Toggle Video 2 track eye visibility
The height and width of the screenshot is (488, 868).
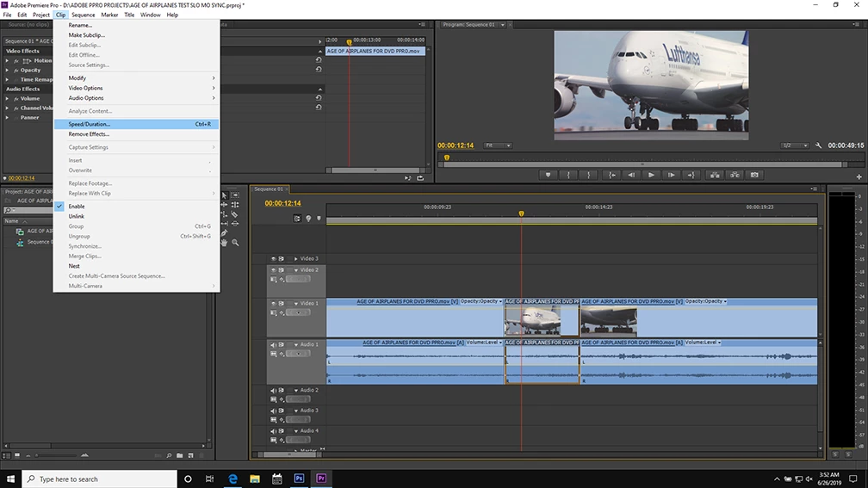point(274,270)
